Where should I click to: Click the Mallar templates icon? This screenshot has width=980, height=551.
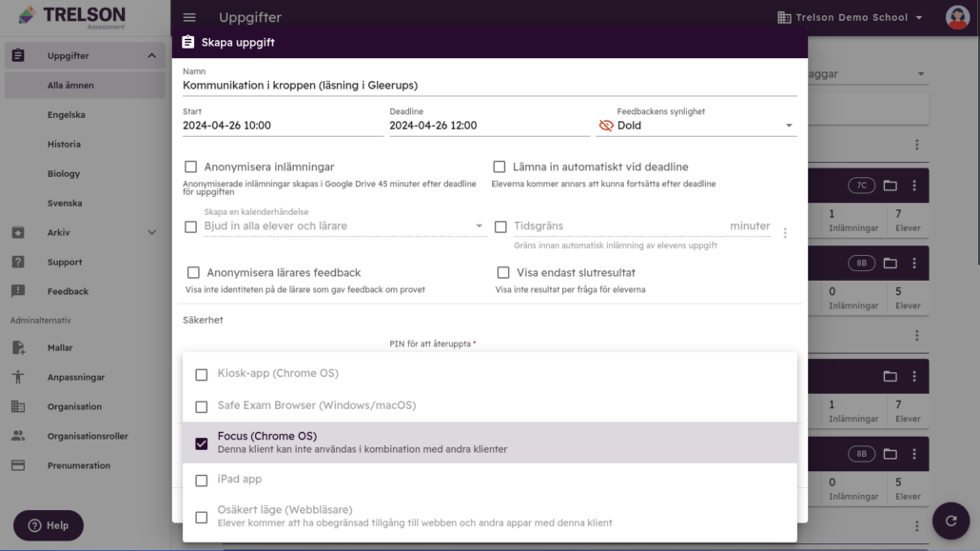[x=18, y=348]
